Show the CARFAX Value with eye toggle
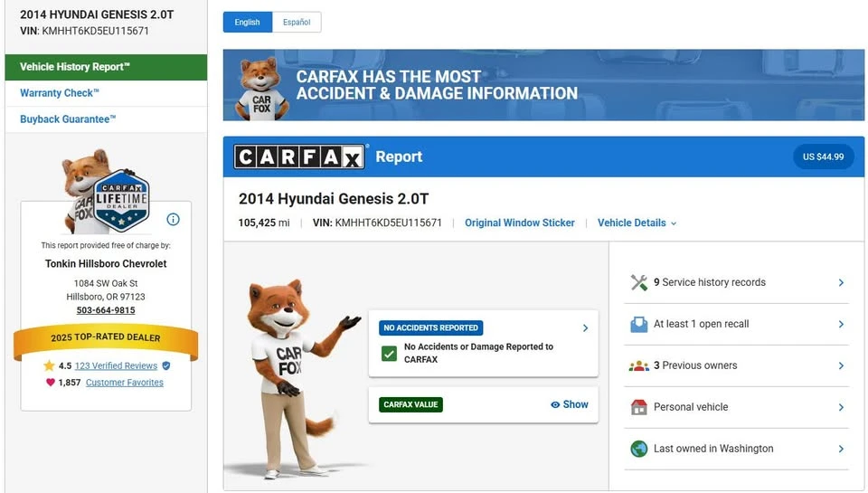 coord(570,404)
